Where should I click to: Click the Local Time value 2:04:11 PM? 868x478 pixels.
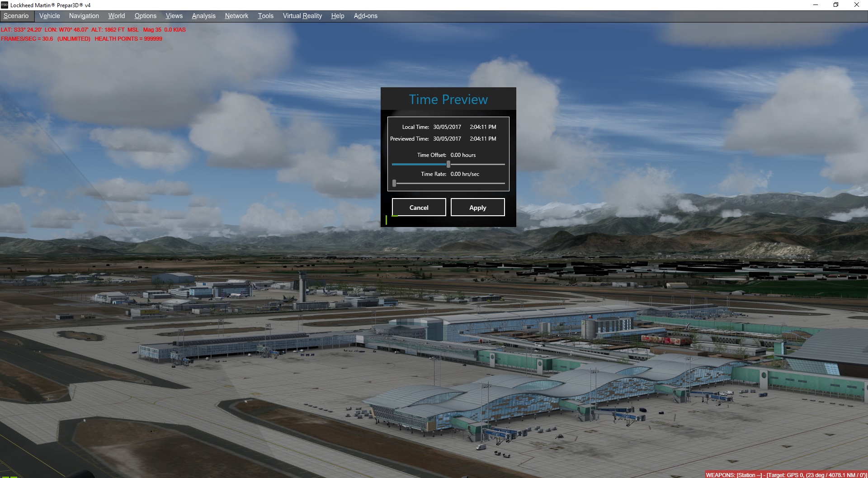(x=483, y=127)
